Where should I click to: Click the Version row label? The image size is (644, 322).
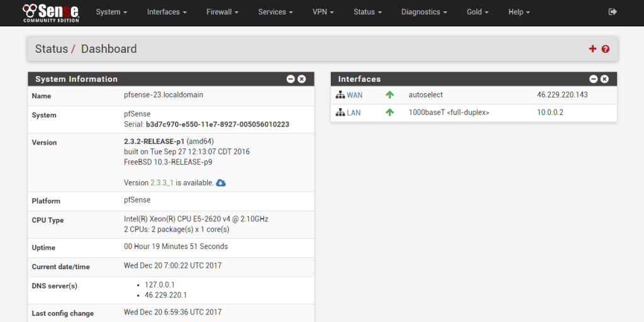pyautogui.click(x=45, y=143)
